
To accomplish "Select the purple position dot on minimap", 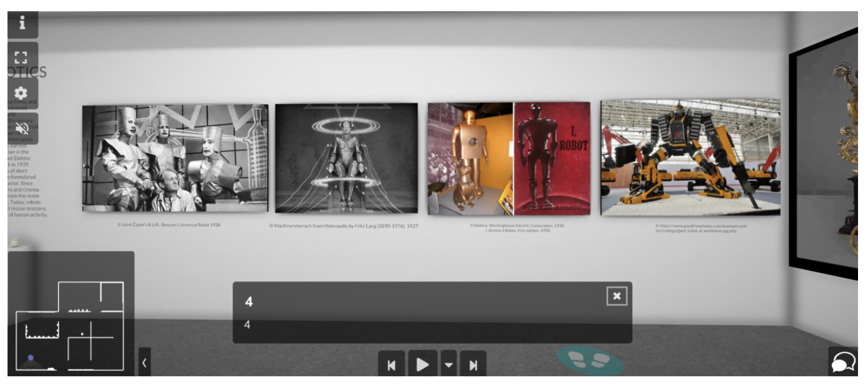I will coord(31,358).
